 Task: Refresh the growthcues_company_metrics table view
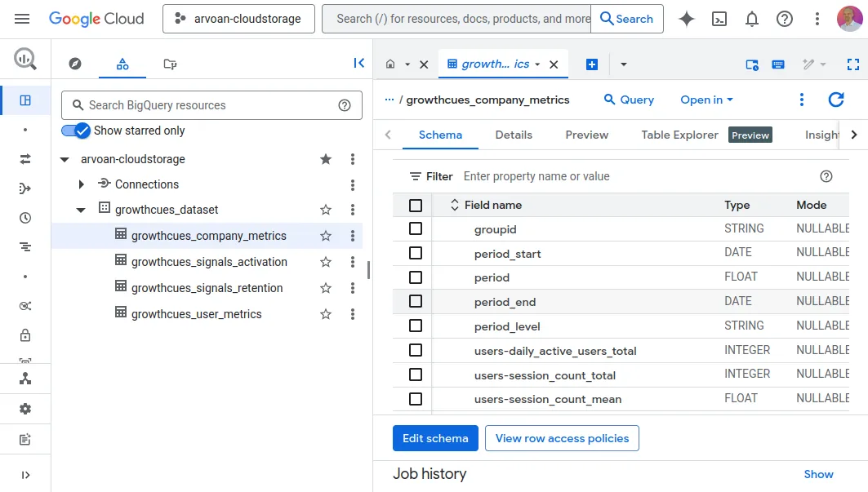pyautogui.click(x=835, y=99)
